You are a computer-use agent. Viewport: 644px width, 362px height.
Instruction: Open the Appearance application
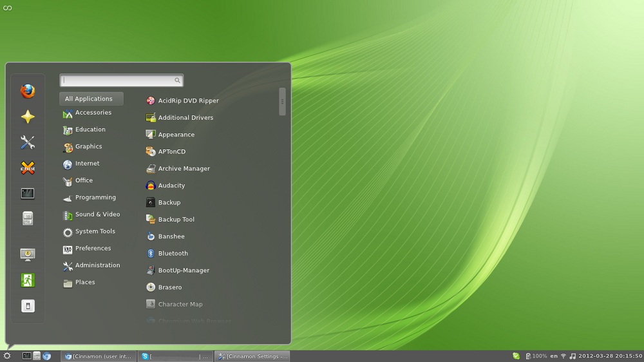click(x=171, y=135)
